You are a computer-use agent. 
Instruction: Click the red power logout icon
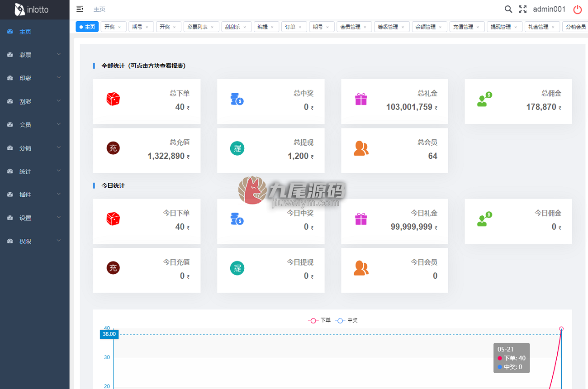click(578, 9)
